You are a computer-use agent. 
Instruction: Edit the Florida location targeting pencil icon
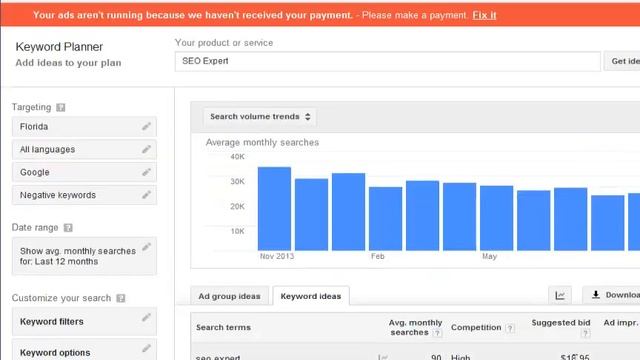click(x=146, y=127)
